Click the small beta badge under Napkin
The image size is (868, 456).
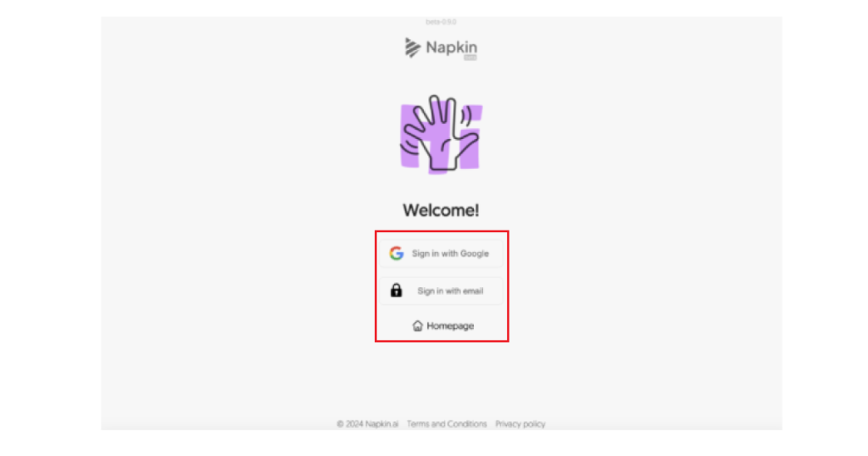pos(470,58)
